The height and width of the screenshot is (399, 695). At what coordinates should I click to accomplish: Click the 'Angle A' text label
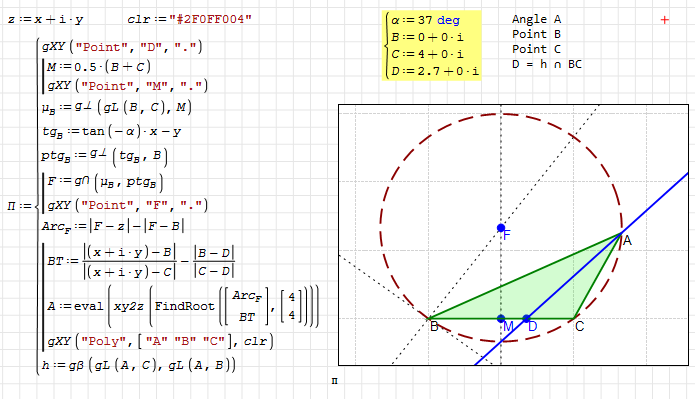pyautogui.click(x=536, y=19)
